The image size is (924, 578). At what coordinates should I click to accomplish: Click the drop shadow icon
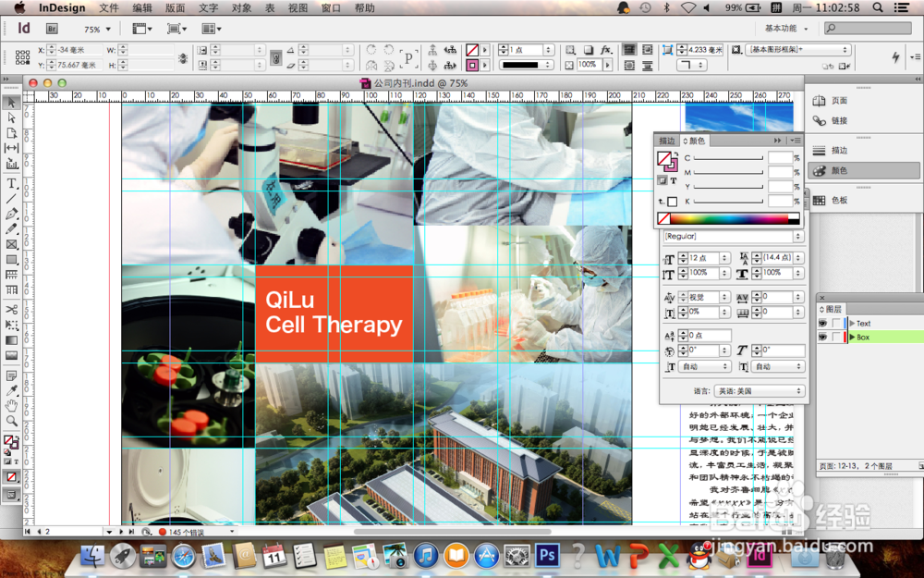click(588, 50)
